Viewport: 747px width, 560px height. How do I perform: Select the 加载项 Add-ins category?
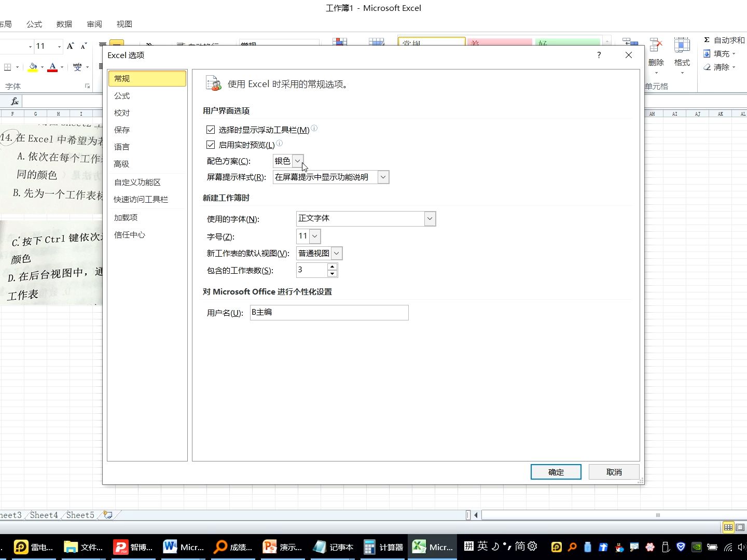pyautogui.click(x=147, y=218)
